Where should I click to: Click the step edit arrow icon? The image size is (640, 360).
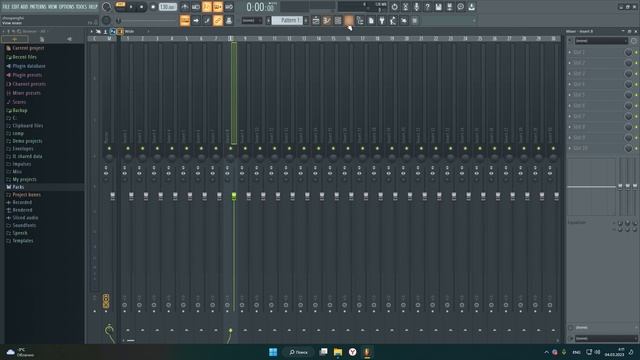tap(196, 20)
